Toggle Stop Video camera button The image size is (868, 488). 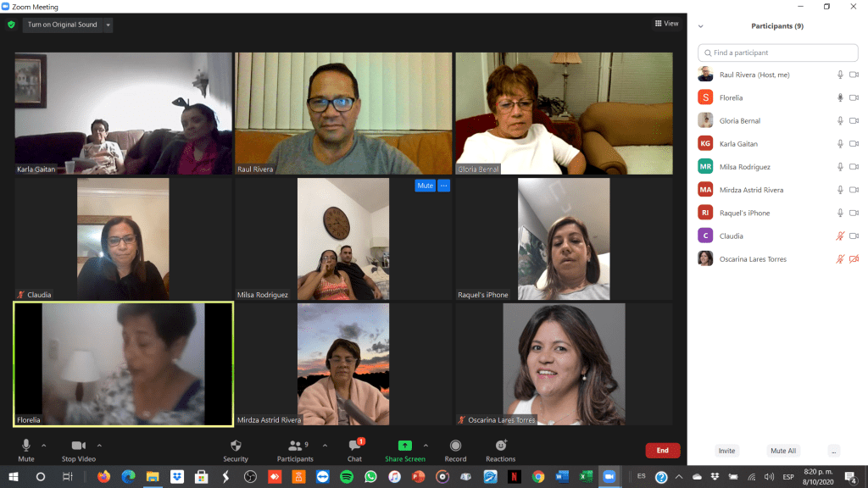point(78,446)
